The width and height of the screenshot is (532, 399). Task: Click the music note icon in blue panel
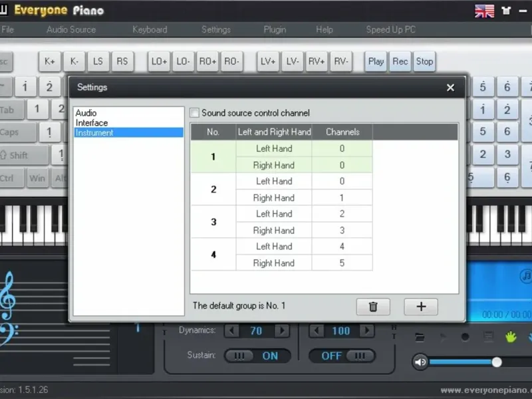click(526, 275)
